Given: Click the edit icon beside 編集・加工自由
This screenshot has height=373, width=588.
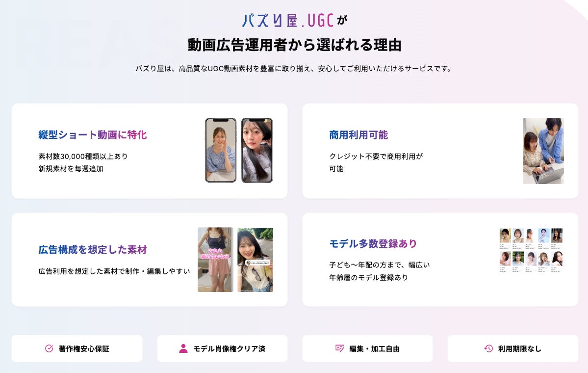Looking at the screenshot, I should coord(339,348).
